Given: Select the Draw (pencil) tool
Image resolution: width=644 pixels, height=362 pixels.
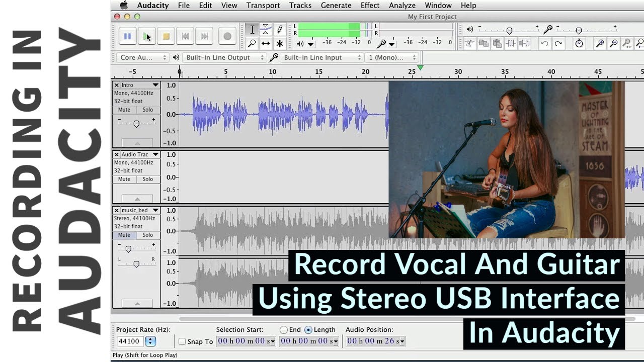Looking at the screenshot, I should [280, 30].
